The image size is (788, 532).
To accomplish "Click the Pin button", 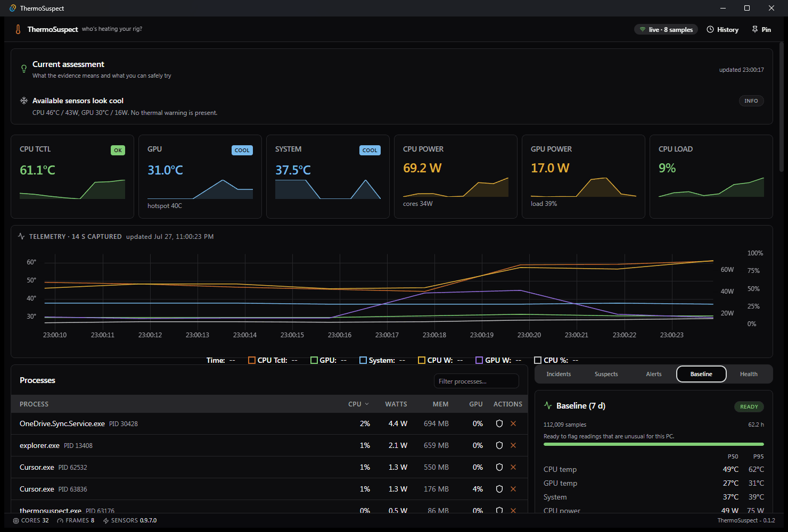I will [x=761, y=30].
